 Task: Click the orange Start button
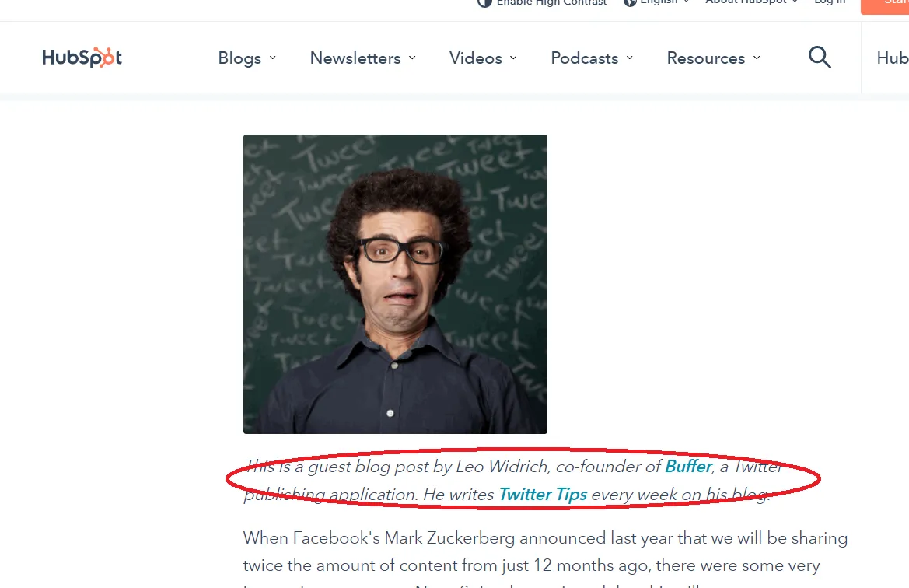(x=885, y=5)
